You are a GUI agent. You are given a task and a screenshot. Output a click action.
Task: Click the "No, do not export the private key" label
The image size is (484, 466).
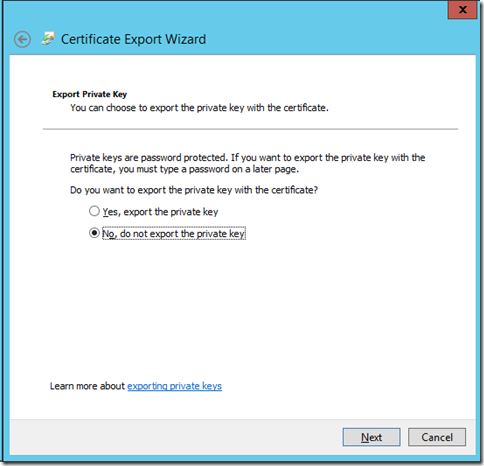[x=174, y=233]
